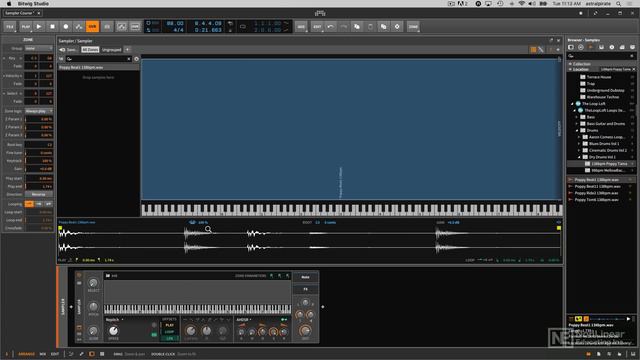Select Poppy Beat11 138bpm.wav in Browser
This screenshot has height=360, width=640.
(x=602, y=187)
